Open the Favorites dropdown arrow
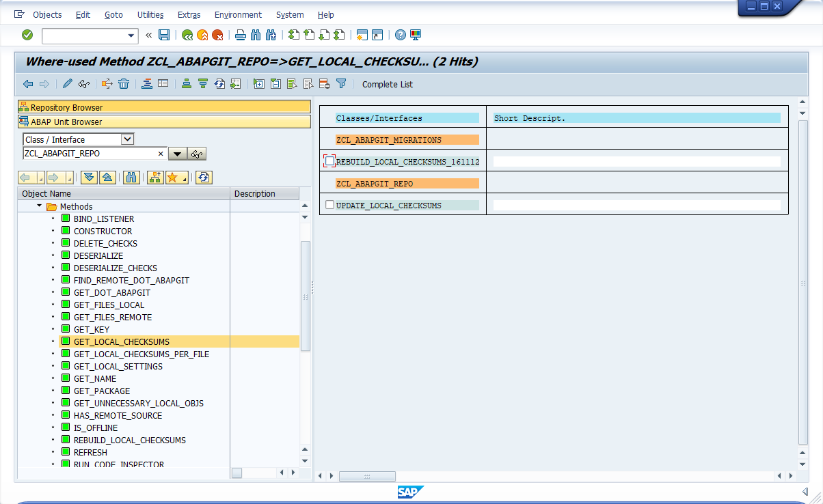This screenshot has width=823, height=504. [x=185, y=178]
